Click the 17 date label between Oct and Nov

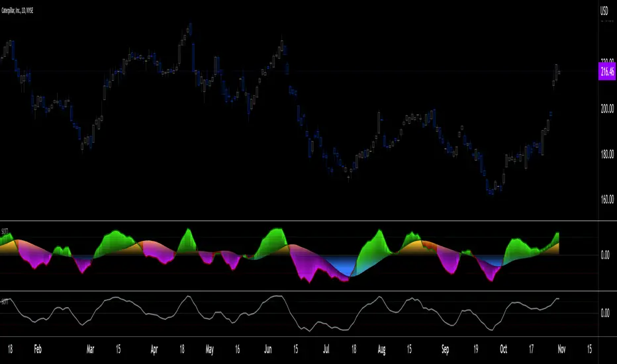click(532, 349)
